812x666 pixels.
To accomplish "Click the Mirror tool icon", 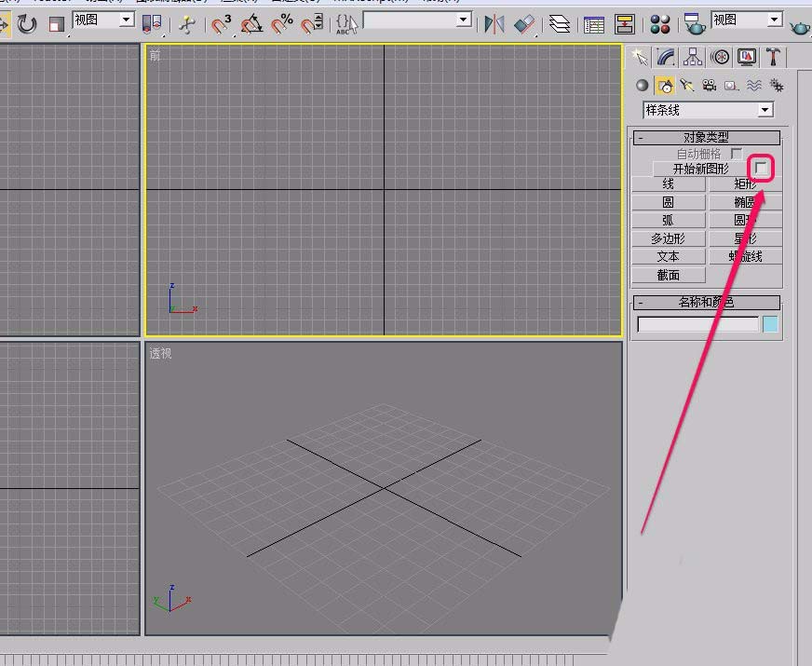I will coord(494,24).
